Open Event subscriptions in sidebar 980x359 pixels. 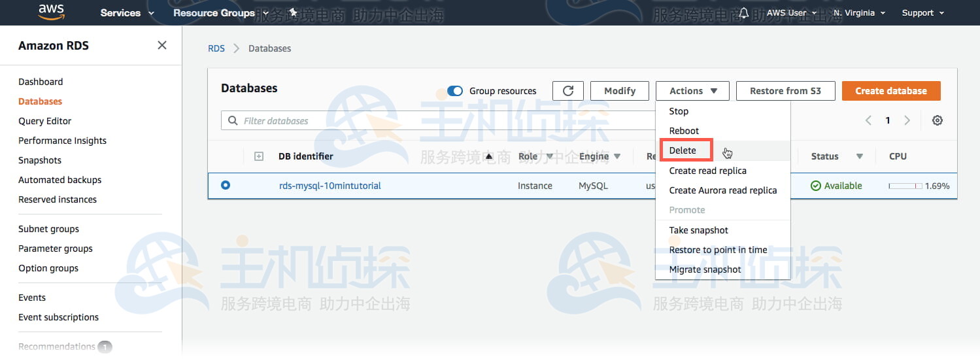(58, 317)
